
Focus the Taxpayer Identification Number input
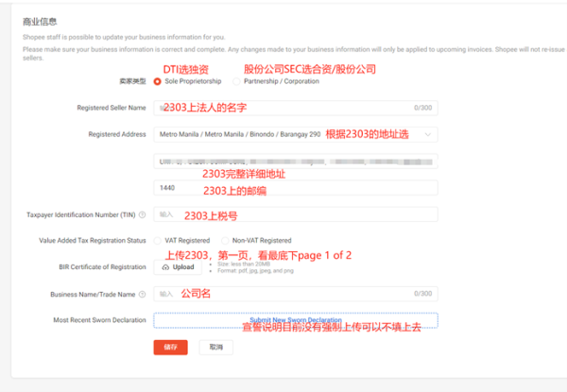point(295,214)
